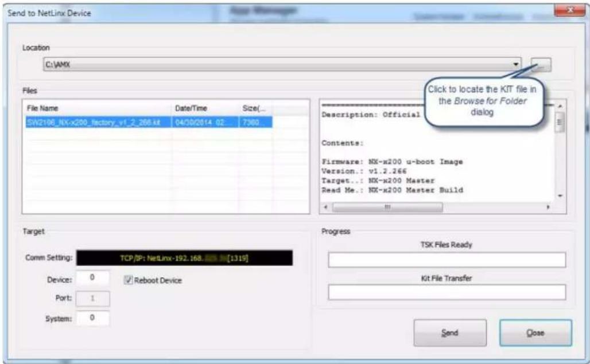Screen dimensions: 590x364
Task: Click the TCP/IP Comm Setting display
Action: point(184,258)
